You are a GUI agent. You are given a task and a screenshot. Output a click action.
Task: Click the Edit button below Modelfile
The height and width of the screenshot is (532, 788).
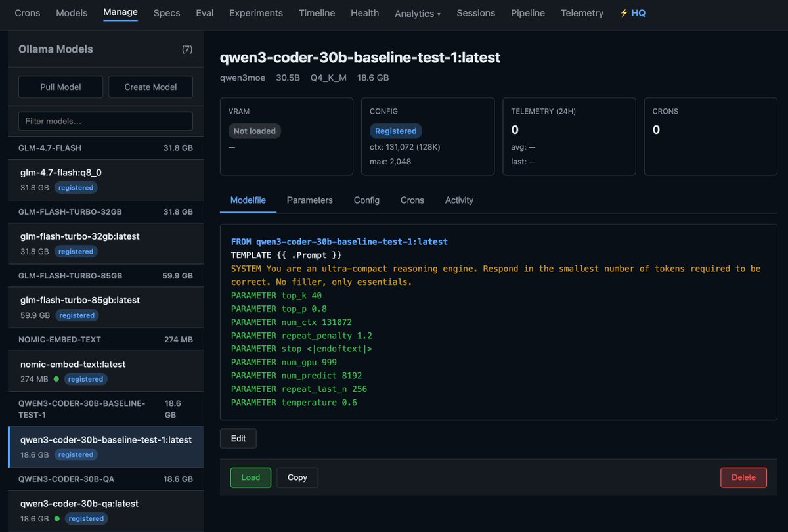tap(238, 438)
